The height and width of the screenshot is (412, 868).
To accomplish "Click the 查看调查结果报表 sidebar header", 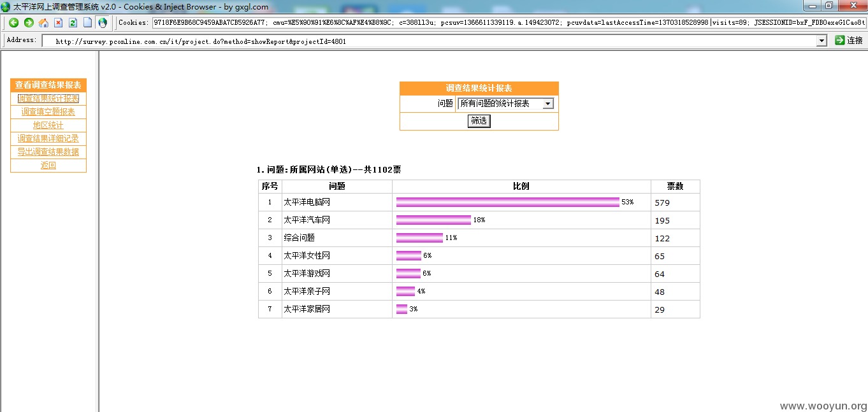I will (x=48, y=85).
